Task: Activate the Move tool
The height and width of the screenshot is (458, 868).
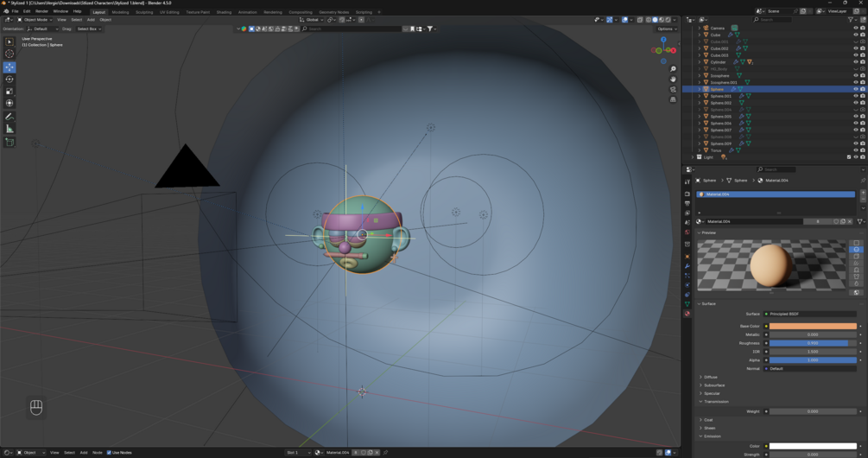Action: 10,67
